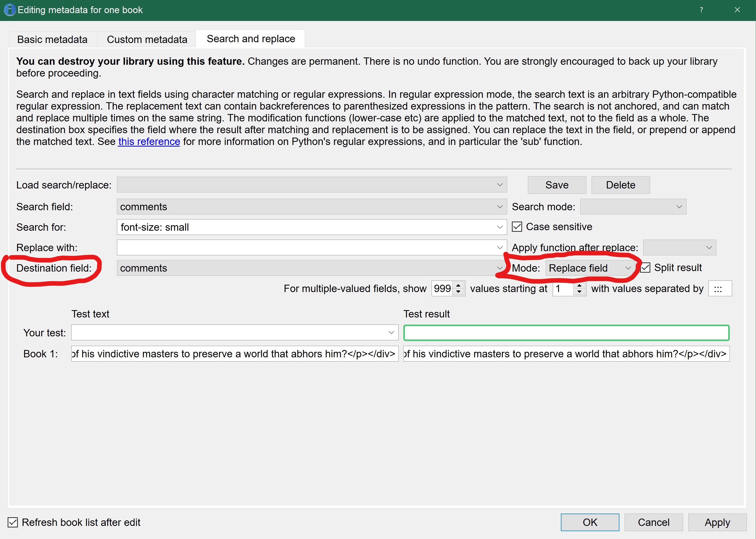Expand the Load search/replace dropdown
Viewport: 756px width, 539px height.
[312, 185]
